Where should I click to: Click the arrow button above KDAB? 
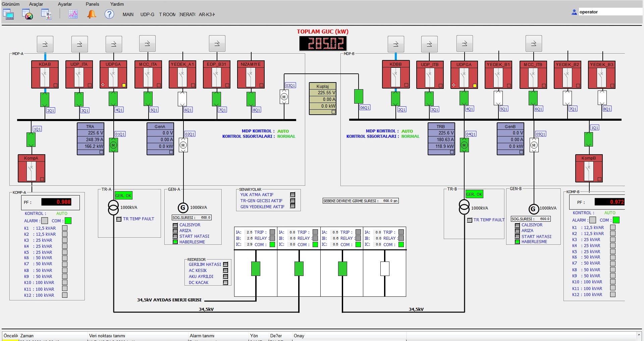pos(45,44)
